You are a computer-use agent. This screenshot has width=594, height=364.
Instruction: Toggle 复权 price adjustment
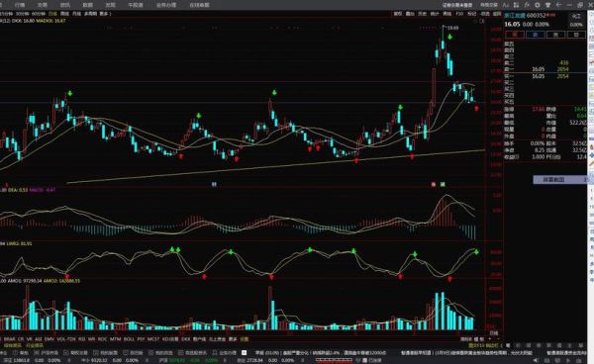(398, 14)
